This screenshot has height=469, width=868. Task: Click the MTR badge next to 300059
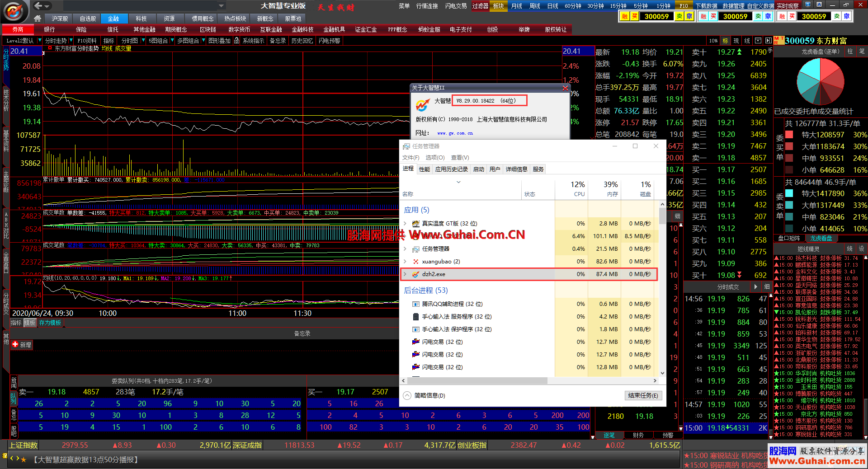click(779, 41)
